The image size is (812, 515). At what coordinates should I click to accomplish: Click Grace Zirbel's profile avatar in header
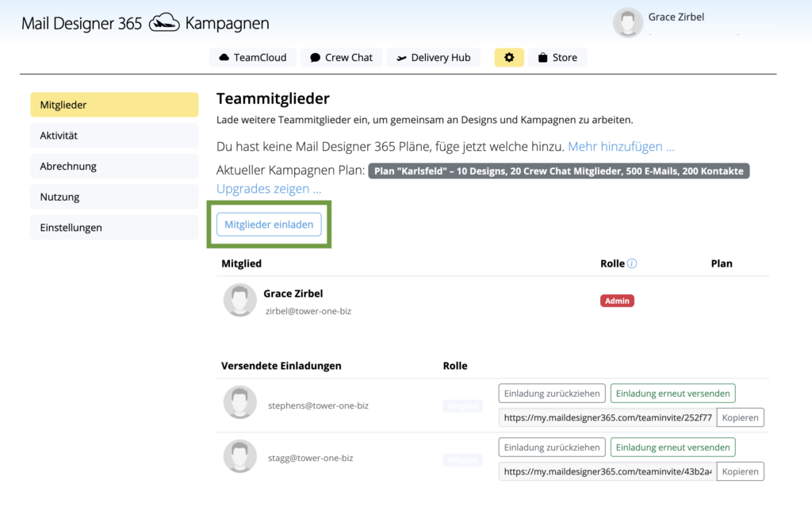(x=628, y=22)
